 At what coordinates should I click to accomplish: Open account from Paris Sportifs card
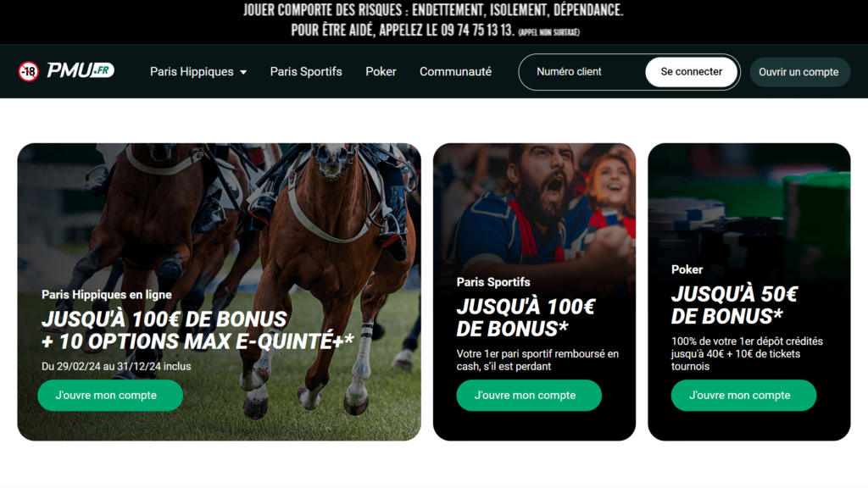[x=529, y=395]
